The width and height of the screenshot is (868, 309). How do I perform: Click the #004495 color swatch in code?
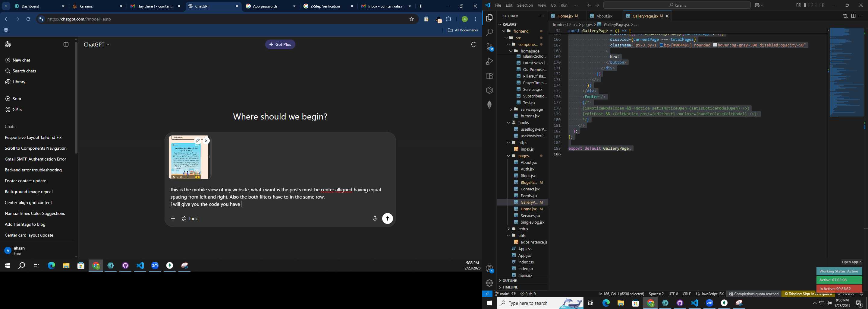661,45
